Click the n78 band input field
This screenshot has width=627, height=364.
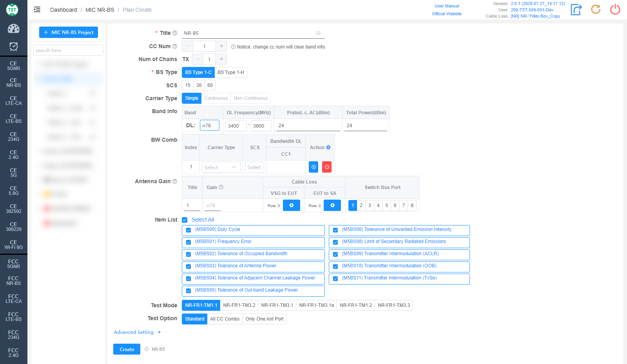click(210, 126)
